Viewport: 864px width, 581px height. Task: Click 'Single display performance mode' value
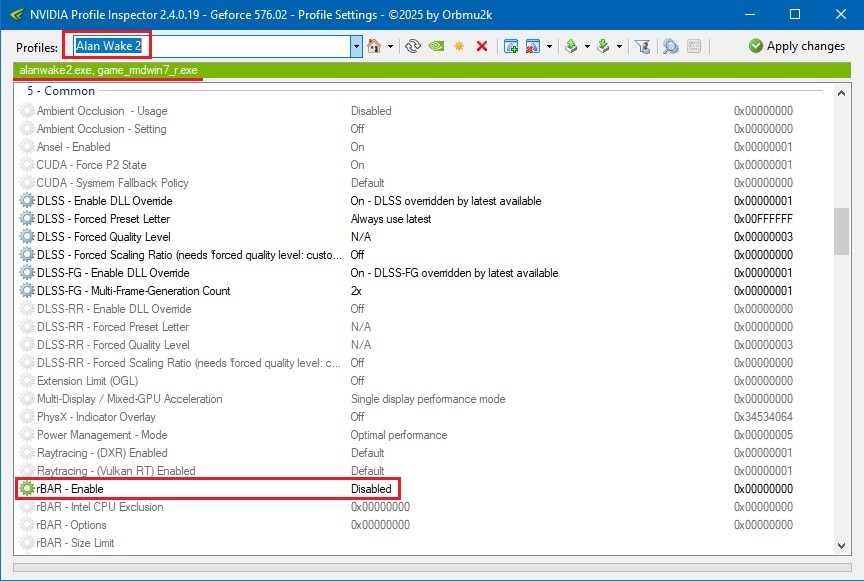[x=428, y=399]
